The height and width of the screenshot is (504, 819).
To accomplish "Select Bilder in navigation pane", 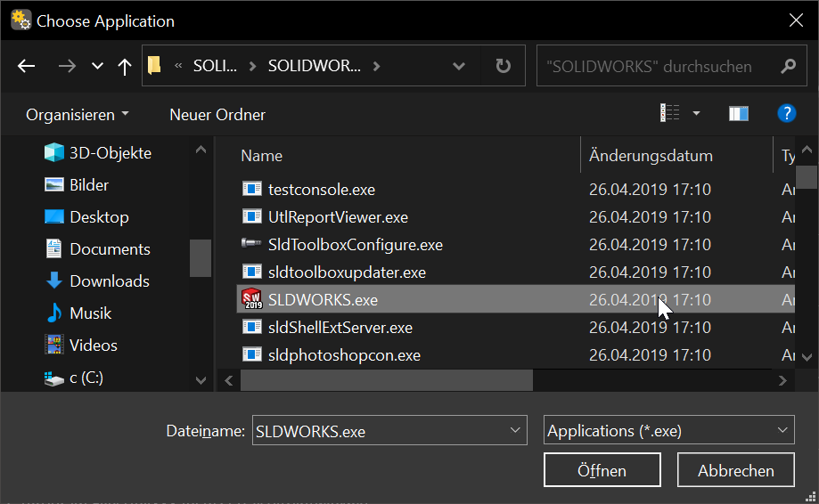I will pyautogui.click(x=77, y=184).
